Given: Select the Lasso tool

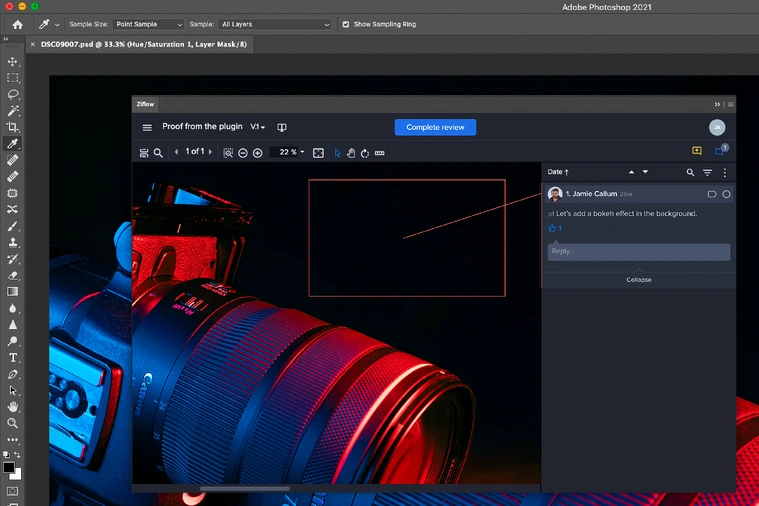Looking at the screenshot, I should click(x=13, y=94).
